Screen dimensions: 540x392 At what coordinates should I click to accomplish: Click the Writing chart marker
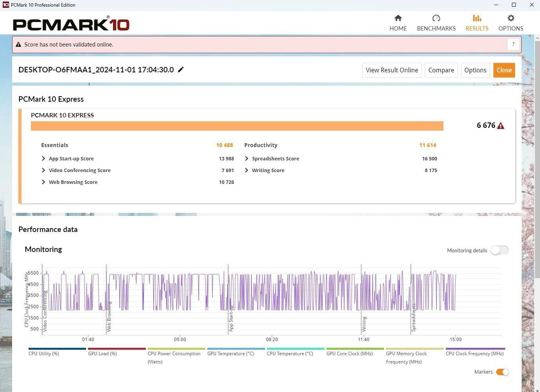pos(364,324)
